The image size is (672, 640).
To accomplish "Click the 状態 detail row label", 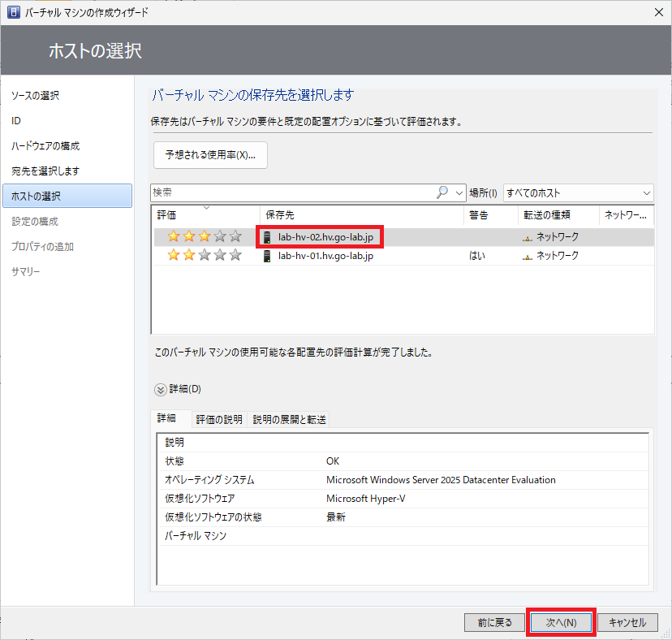I will tap(174, 461).
